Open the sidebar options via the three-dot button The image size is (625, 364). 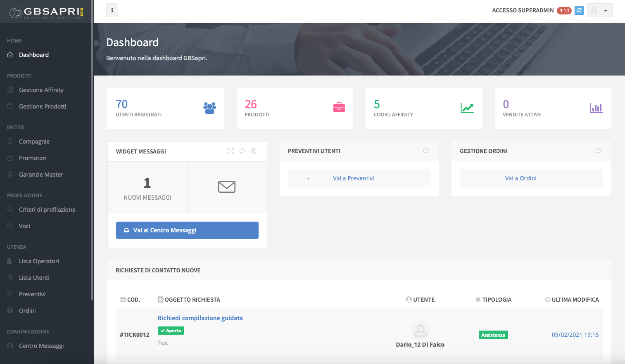coord(112,10)
